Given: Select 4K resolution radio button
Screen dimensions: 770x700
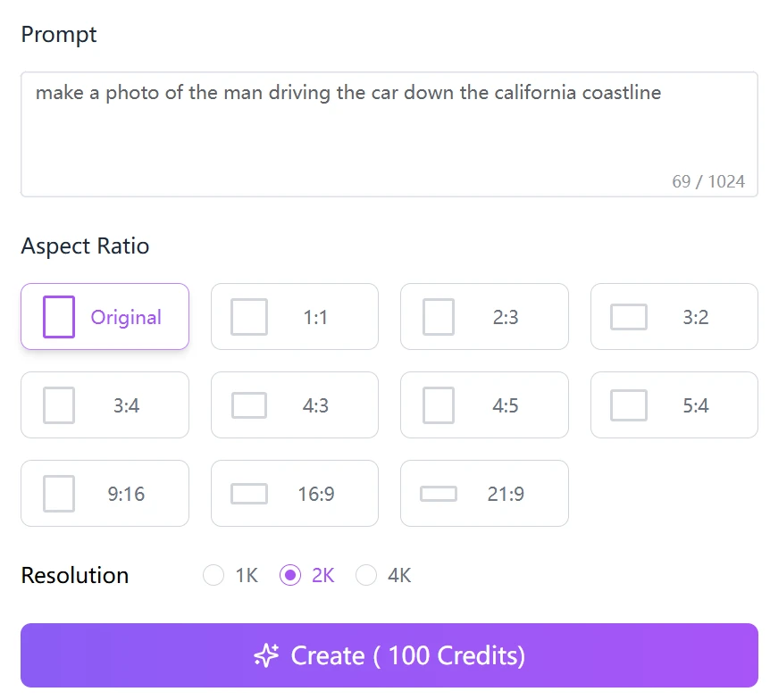Looking at the screenshot, I should coord(366,575).
